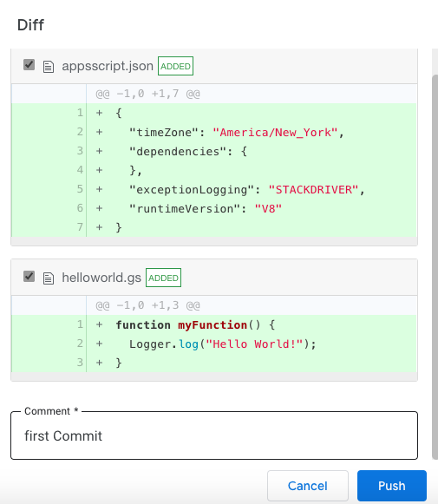The width and height of the screenshot is (438, 504).
Task: Uncheck the helloworld.gs file checkbox
Action: pos(29,276)
